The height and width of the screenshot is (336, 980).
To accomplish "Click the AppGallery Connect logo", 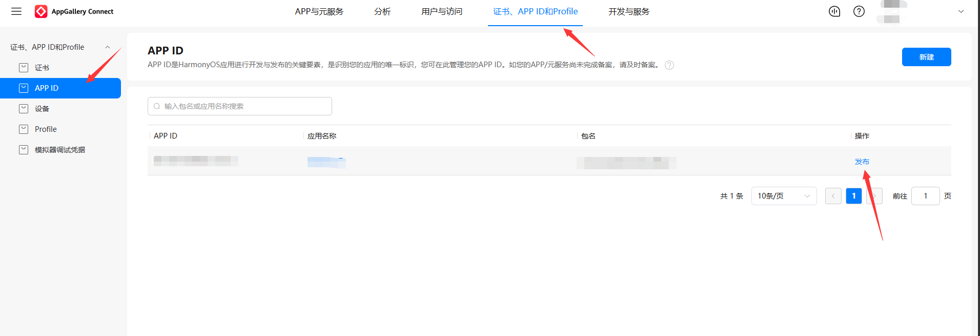I will 74,11.
